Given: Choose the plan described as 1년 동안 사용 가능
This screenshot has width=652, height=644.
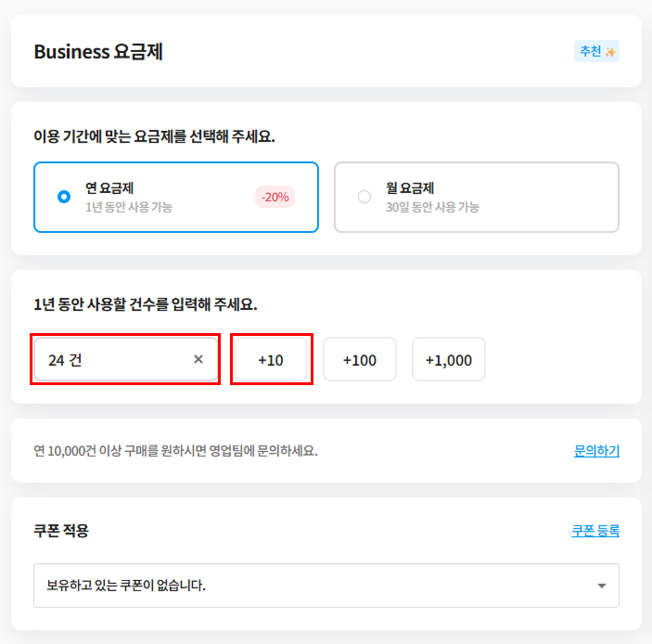Looking at the screenshot, I should tap(129, 207).
